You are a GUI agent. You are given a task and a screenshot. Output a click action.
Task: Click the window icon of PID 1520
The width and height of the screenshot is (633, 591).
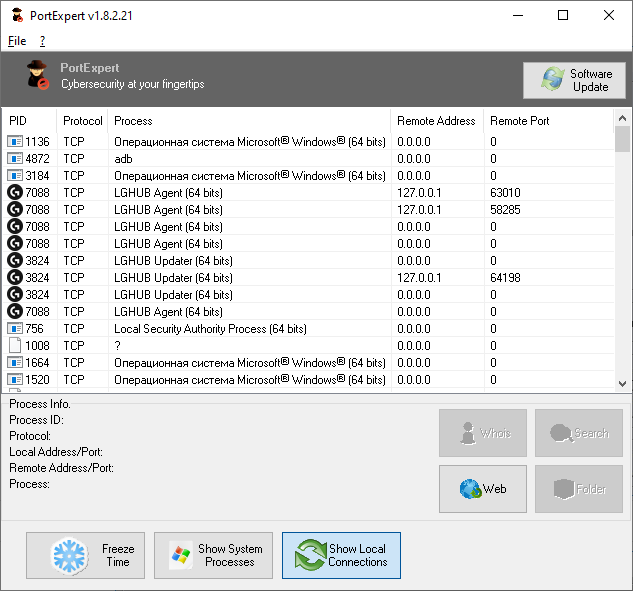click(x=15, y=379)
